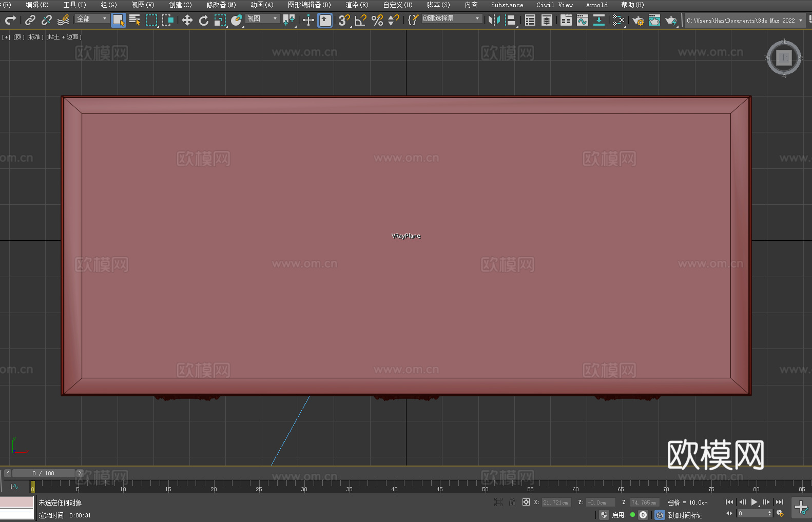The height and width of the screenshot is (522, 812).
Task: Click the Select and Place tool
Action: click(237, 20)
